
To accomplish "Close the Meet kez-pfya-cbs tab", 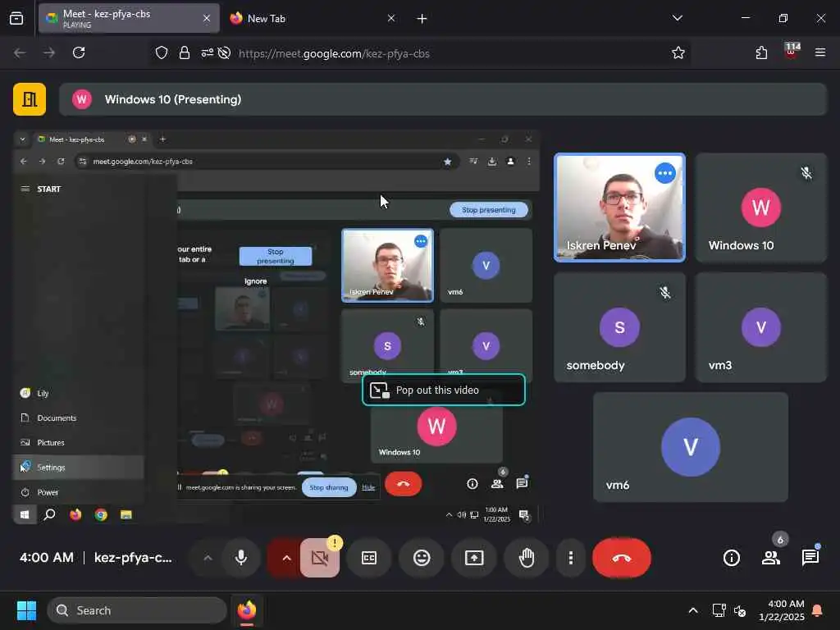I will (x=207, y=18).
